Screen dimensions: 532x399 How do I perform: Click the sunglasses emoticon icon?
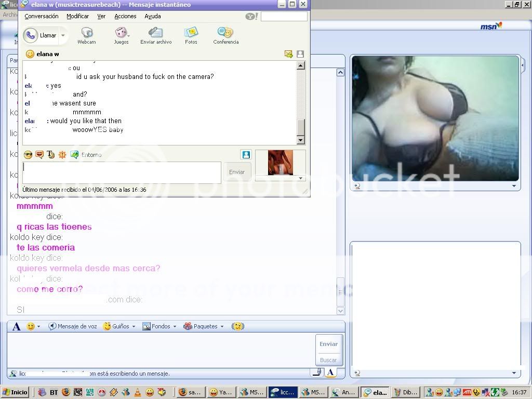click(x=28, y=155)
